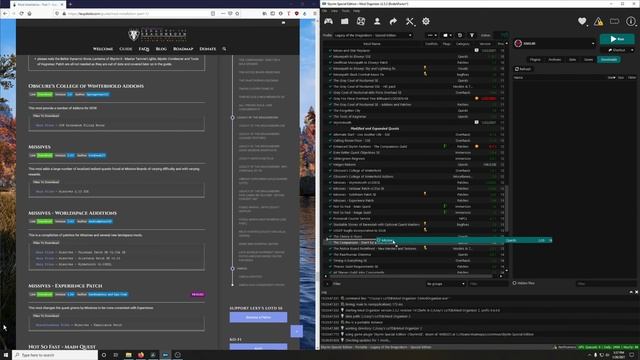Click the browser back arrow
This screenshot has height=360, width=640.
coord(5,13)
